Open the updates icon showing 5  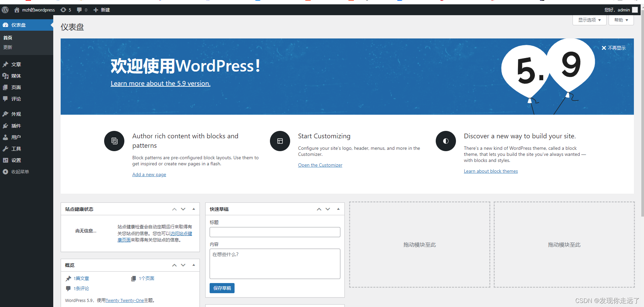pos(63,10)
